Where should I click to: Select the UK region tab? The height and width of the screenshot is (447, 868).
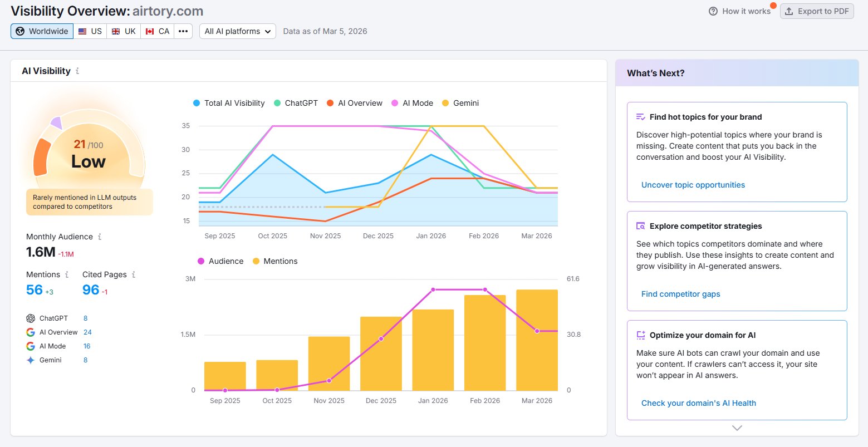coord(124,31)
